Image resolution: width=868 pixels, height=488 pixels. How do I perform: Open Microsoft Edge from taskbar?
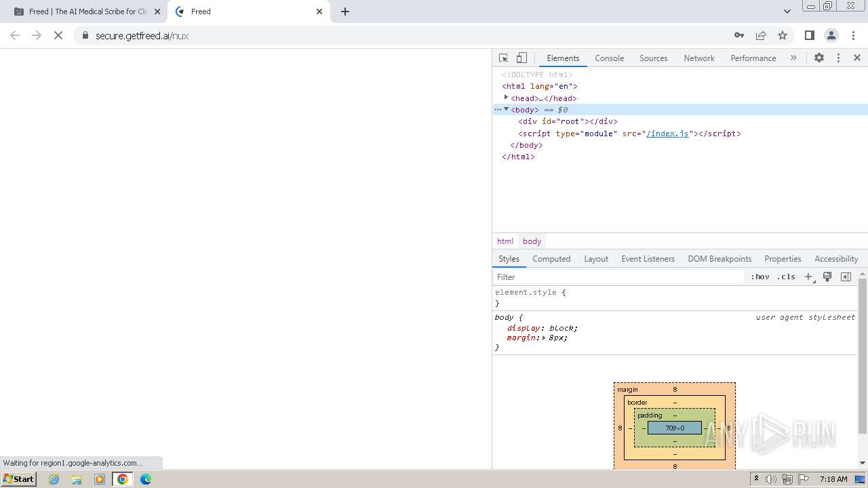146,479
